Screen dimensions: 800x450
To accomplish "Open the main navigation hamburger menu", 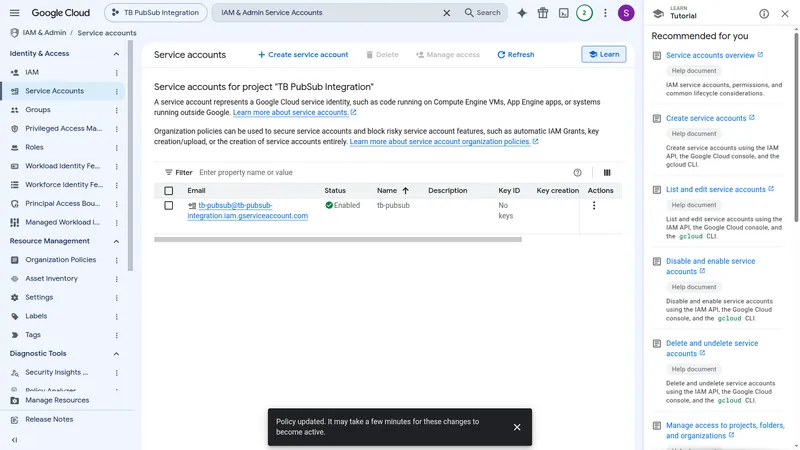I will (14, 13).
